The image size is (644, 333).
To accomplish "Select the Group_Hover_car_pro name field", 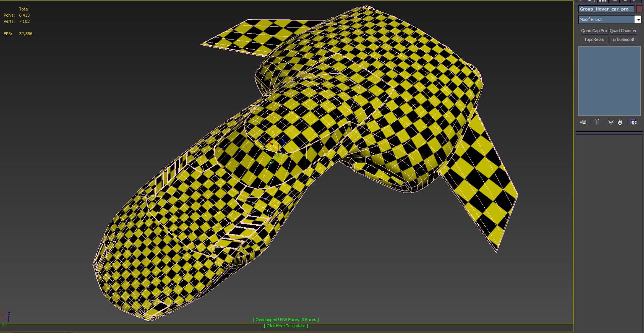I will [x=606, y=9].
